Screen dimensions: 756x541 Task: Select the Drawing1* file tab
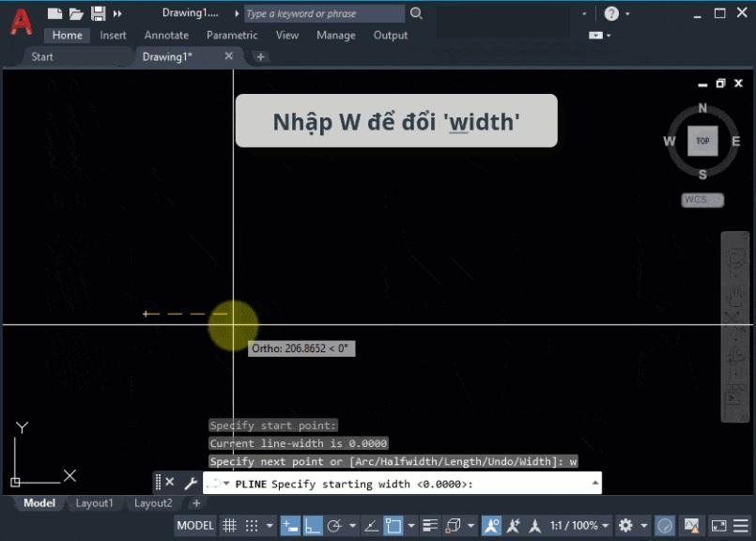tap(167, 57)
